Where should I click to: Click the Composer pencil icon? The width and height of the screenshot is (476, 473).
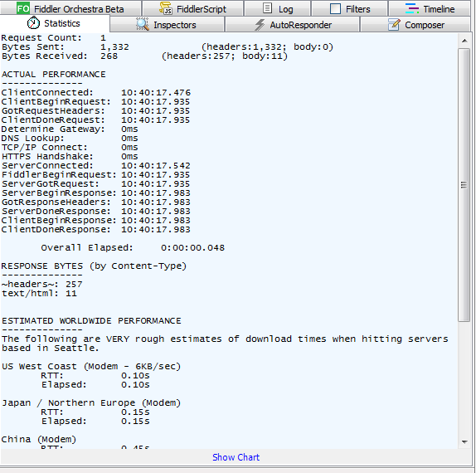pos(394,24)
